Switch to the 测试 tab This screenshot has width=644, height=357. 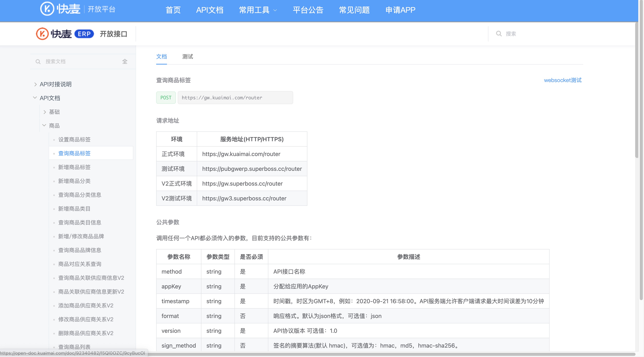(x=188, y=57)
